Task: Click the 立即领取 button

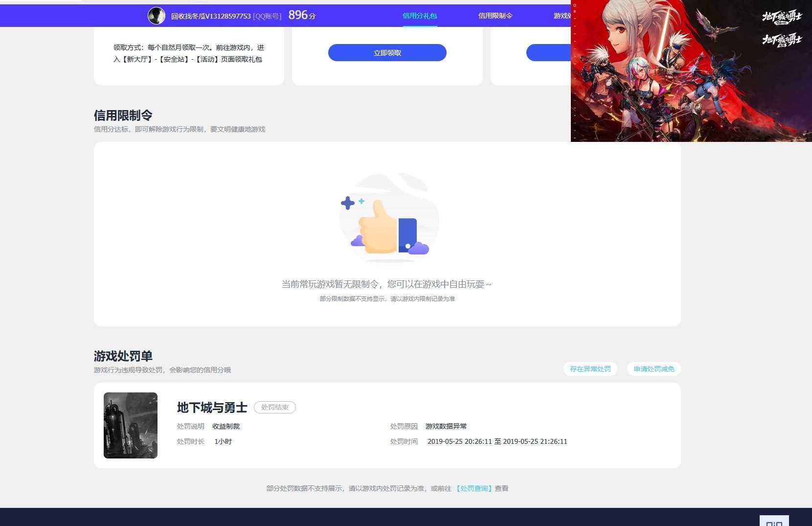Action: [387, 53]
